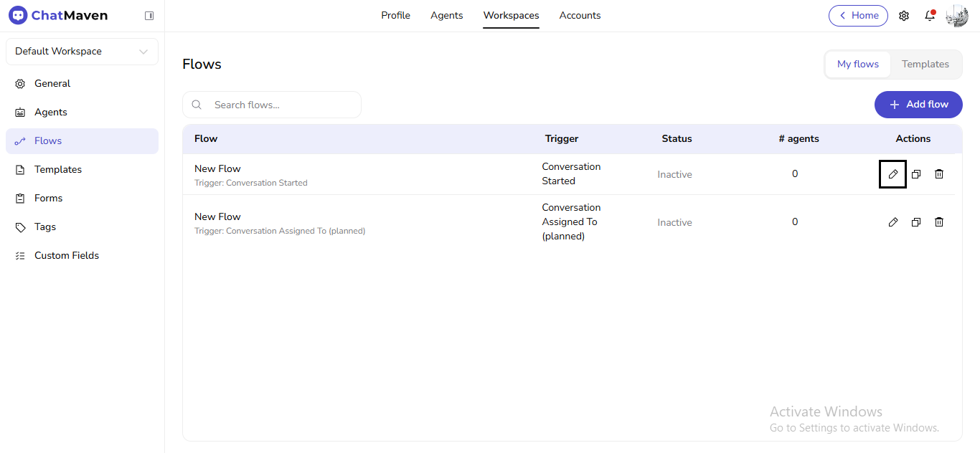
Task: Navigate to the Accounts menu item
Action: coord(580,15)
